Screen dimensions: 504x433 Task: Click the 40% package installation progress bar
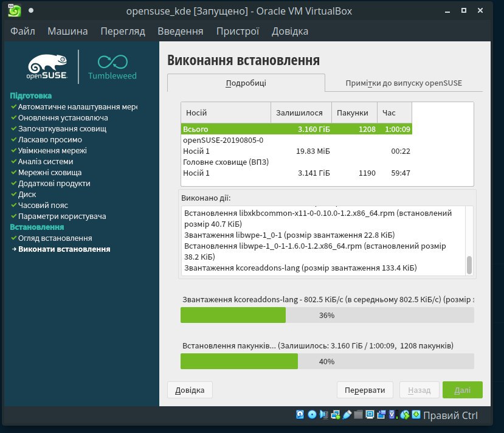pyautogui.click(x=327, y=361)
